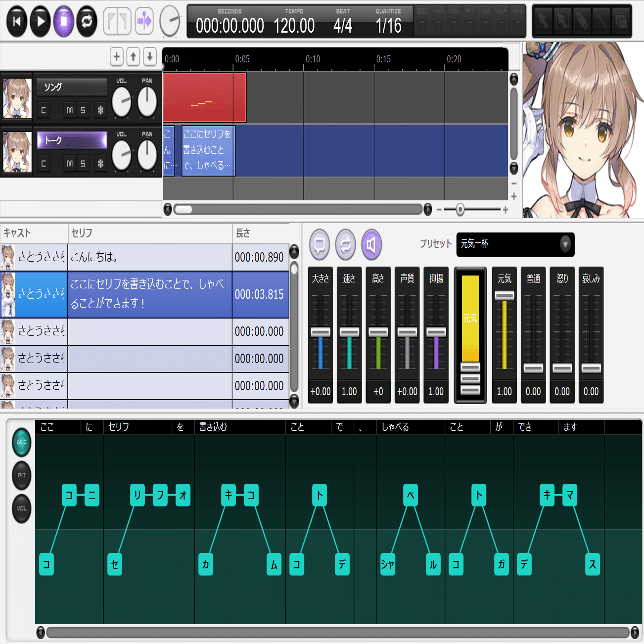Click the timeline horizontal scrollbar thumb
This screenshot has height=644, width=644.
coord(184,209)
